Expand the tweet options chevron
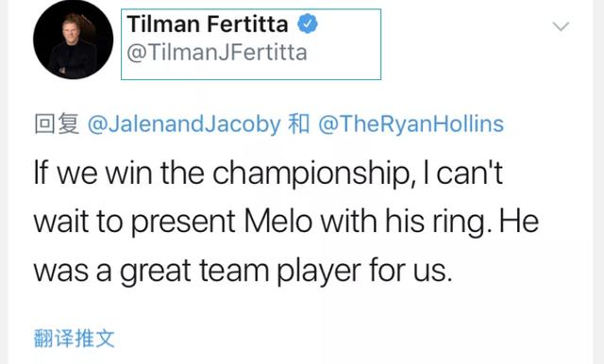 (561, 26)
